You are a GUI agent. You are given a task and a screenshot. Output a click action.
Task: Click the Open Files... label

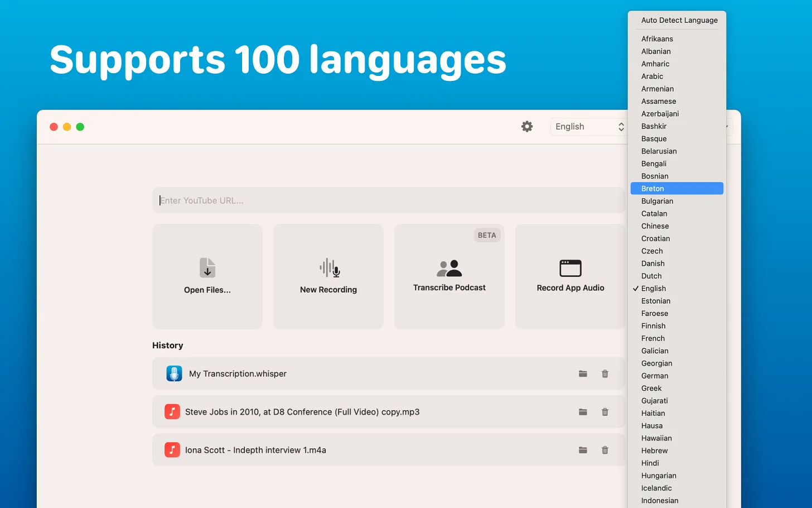coord(207,290)
